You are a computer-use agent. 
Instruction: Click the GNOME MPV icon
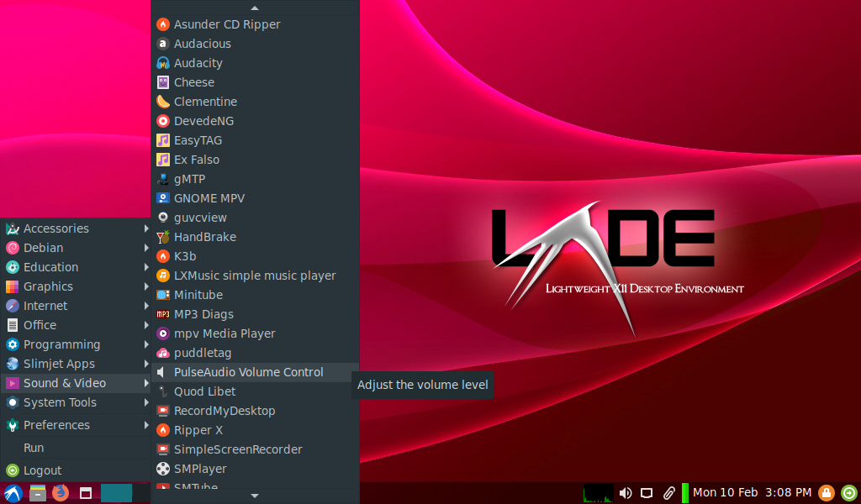coord(163,198)
